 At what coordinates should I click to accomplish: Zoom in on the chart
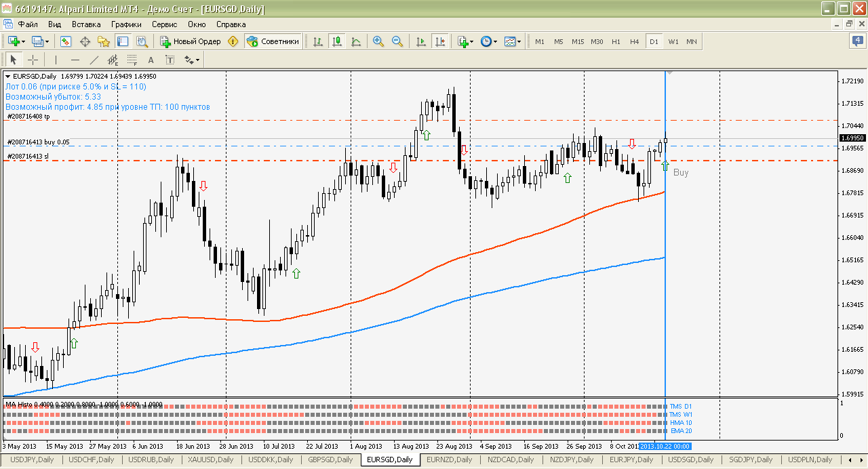[378, 41]
